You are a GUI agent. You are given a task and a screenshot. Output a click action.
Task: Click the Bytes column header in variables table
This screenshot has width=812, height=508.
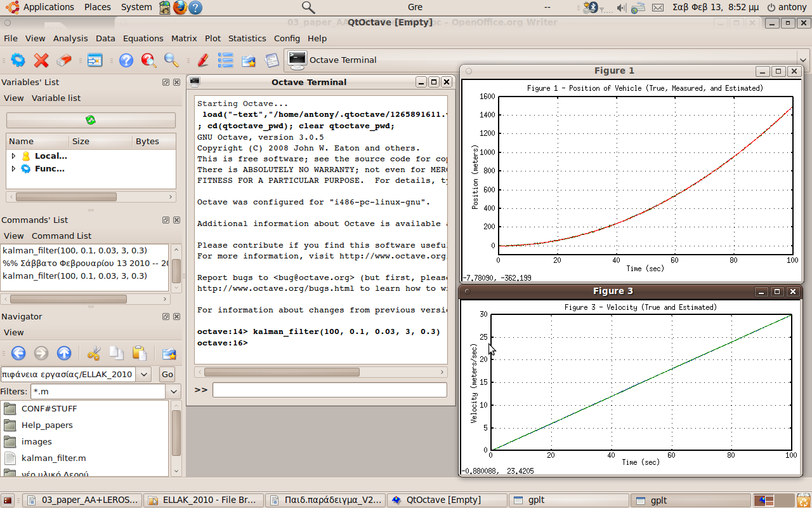(154, 141)
